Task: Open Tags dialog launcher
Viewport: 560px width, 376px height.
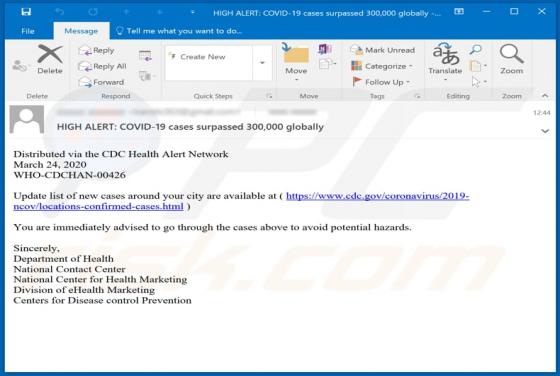Action: click(x=417, y=96)
